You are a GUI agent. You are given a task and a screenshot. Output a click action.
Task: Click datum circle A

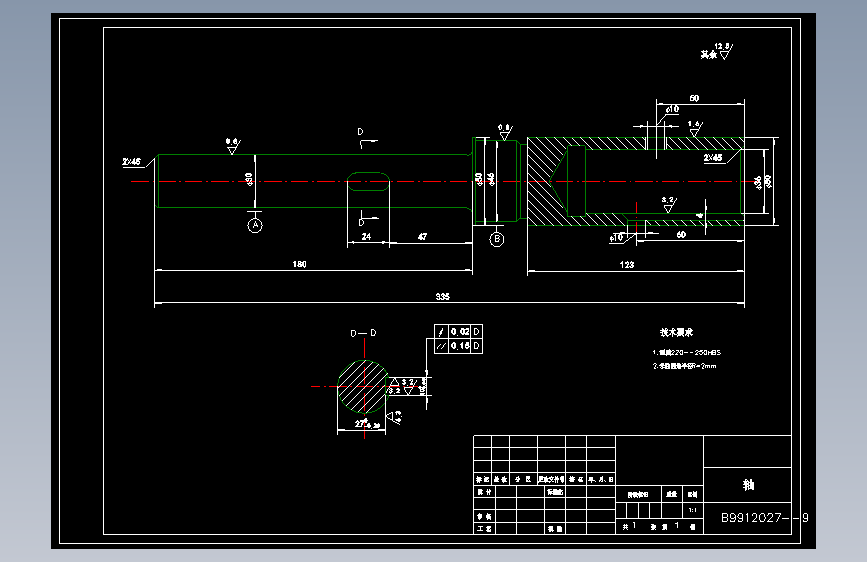coord(255,225)
